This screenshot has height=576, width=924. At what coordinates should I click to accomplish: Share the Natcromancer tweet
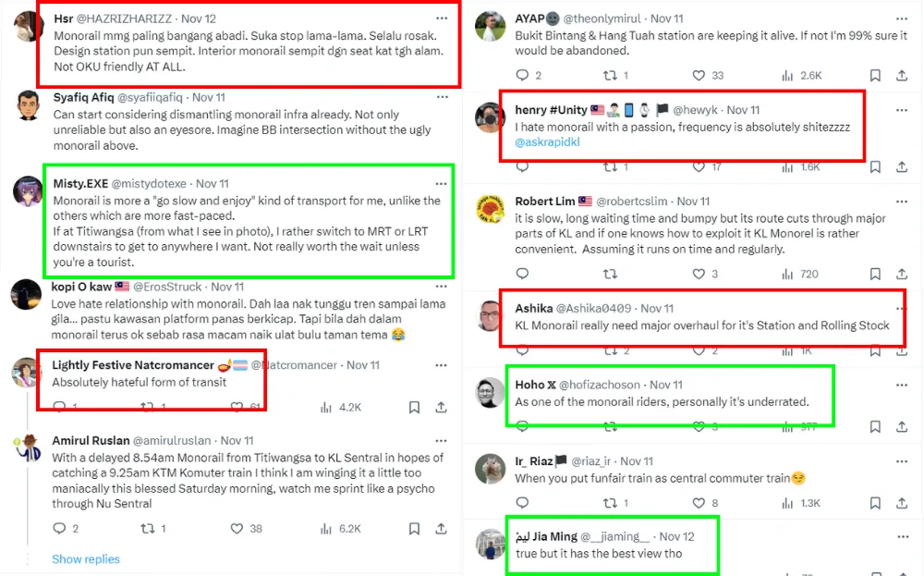[442, 407]
